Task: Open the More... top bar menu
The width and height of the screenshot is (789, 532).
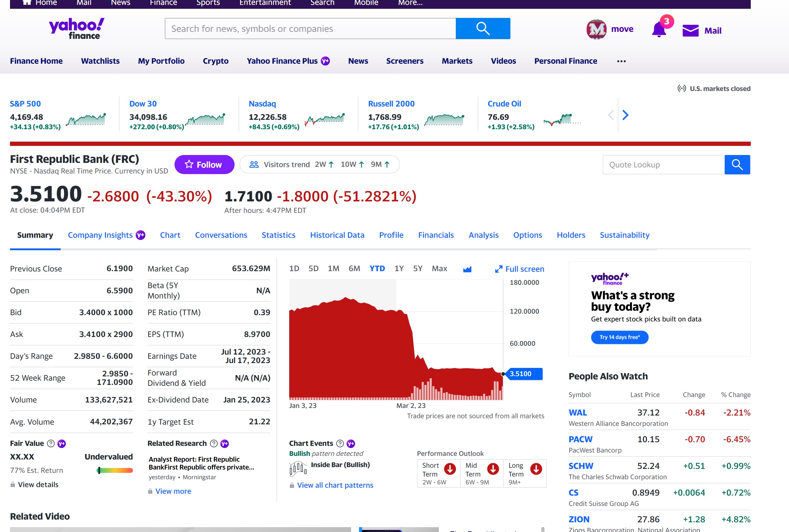Action: [x=410, y=3]
